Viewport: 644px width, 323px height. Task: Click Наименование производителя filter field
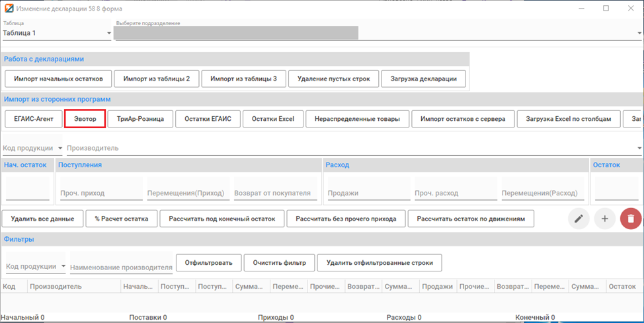[121, 263]
